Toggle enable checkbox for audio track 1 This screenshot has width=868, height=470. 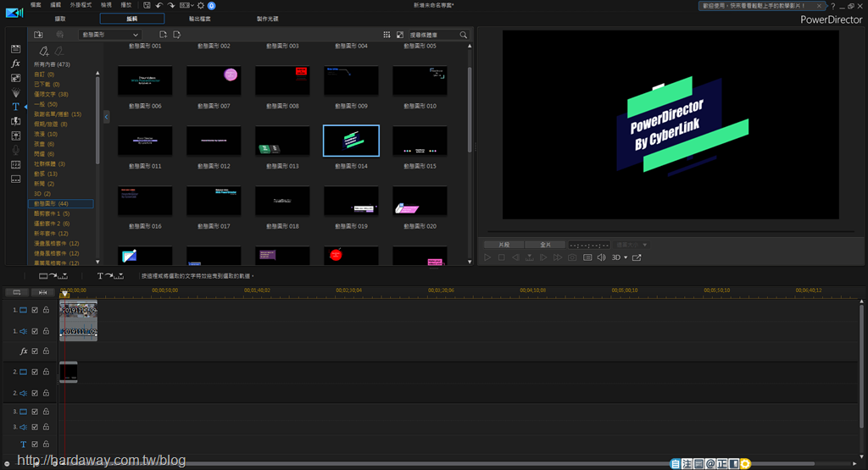point(35,331)
